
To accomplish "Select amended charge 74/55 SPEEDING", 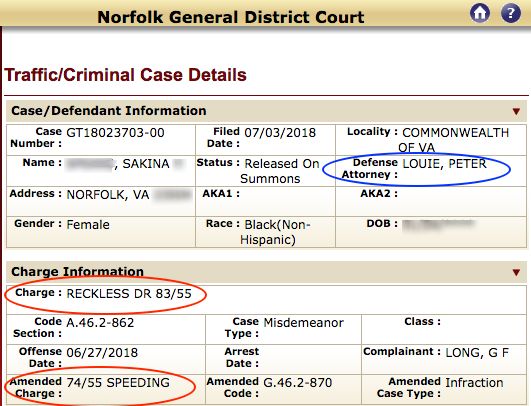I will (118, 383).
